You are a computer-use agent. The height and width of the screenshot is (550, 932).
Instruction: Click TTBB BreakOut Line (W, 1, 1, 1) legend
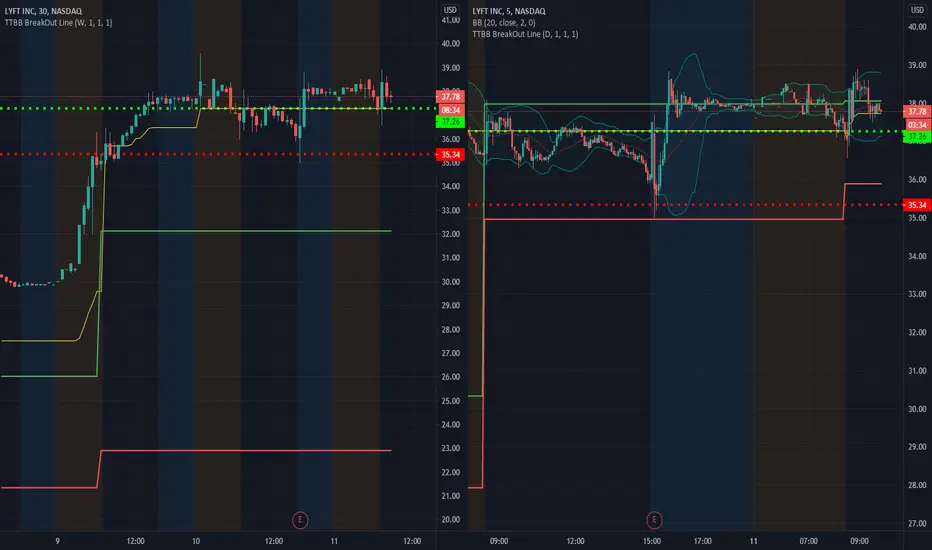point(58,23)
